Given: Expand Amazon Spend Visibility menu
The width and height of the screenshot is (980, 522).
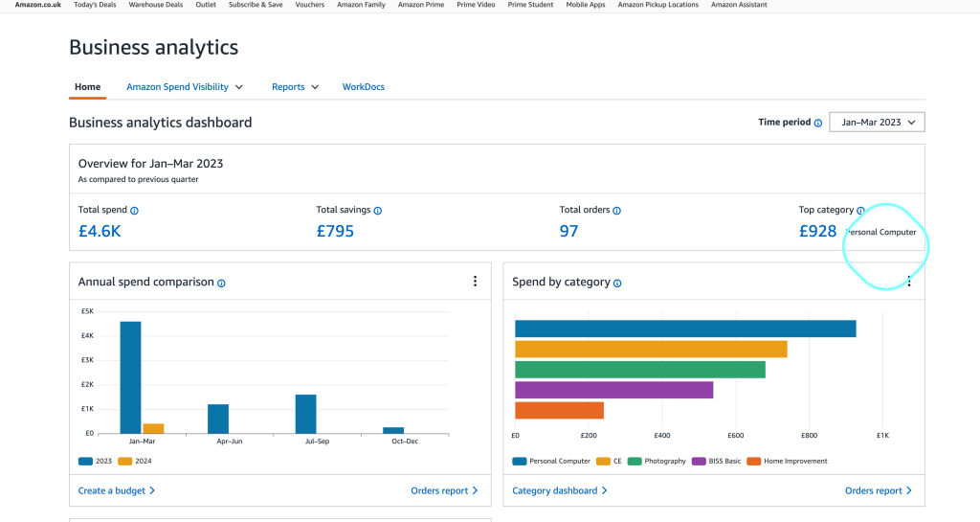Looking at the screenshot, I should 185,87.
